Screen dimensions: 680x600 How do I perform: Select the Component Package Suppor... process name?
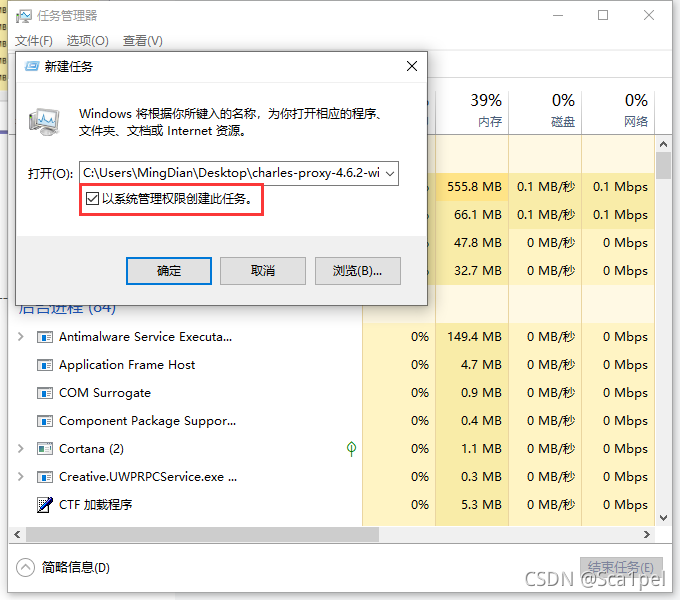coord(147,421)
